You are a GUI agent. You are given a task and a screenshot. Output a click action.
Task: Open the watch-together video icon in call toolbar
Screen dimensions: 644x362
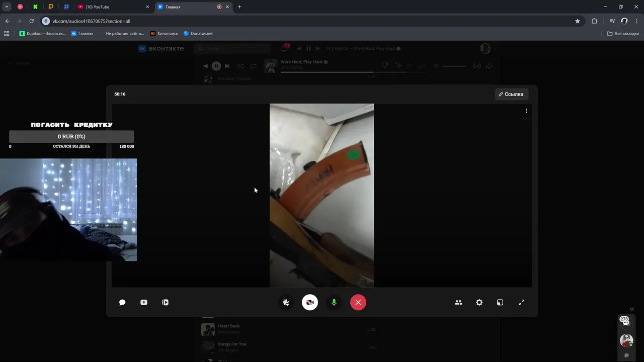(166, 302)
